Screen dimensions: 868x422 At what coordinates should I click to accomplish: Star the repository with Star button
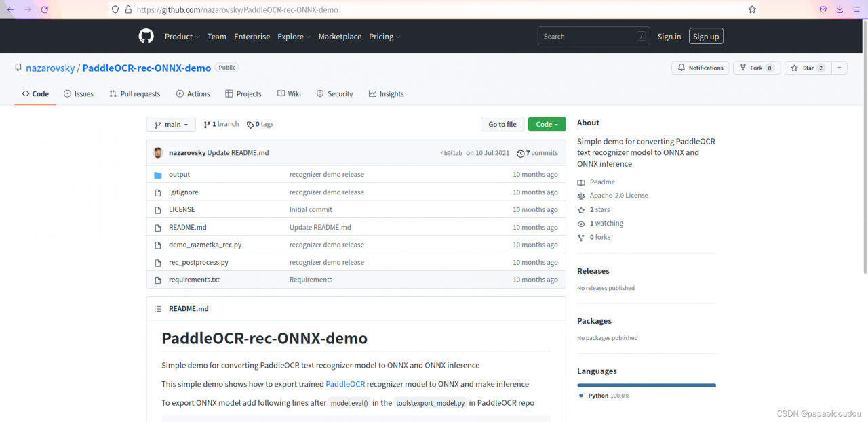[808, 68]
